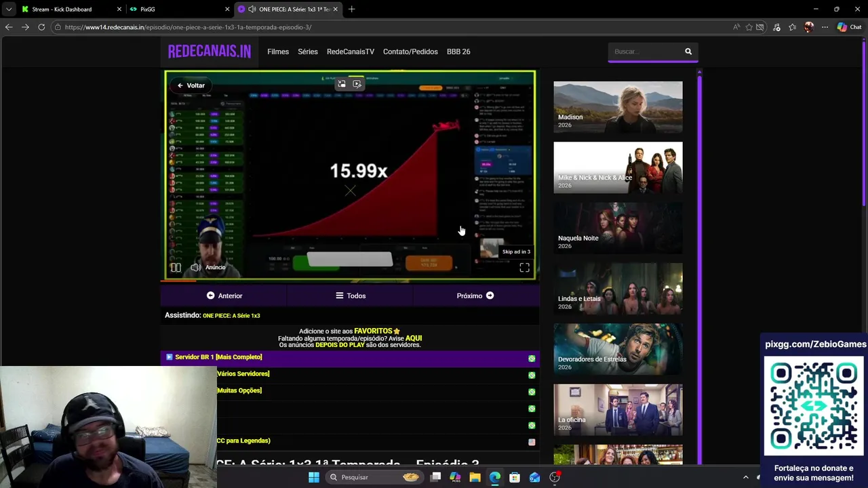Open Microsoft Store from the taskbar
This screenshot has width=868, height=488.
515,477
